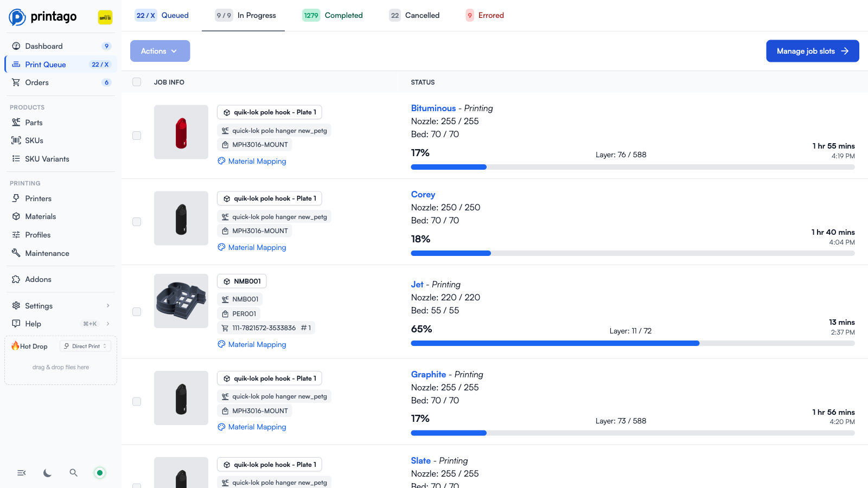Click the Profiles sliders icon
Image resolution: width=868 pixels, height=488 pixels.
click(16, 235)
